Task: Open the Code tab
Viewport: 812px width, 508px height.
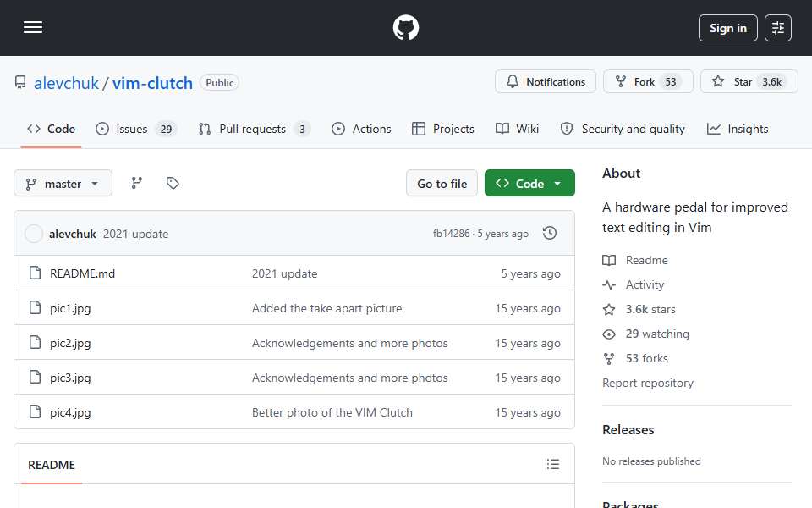Action: [x=52, y=129]
